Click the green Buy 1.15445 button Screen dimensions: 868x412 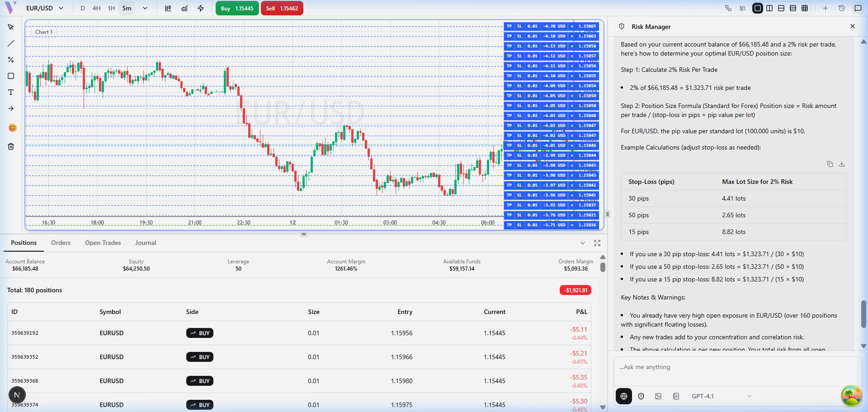click(237, 8)
